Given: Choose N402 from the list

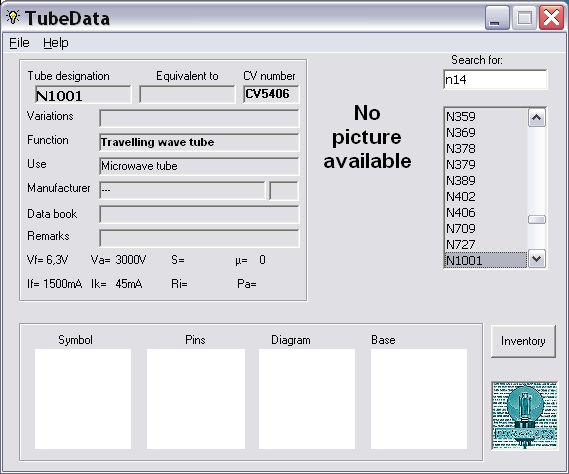Looking at the screenshot, I should tap(485, 196).
